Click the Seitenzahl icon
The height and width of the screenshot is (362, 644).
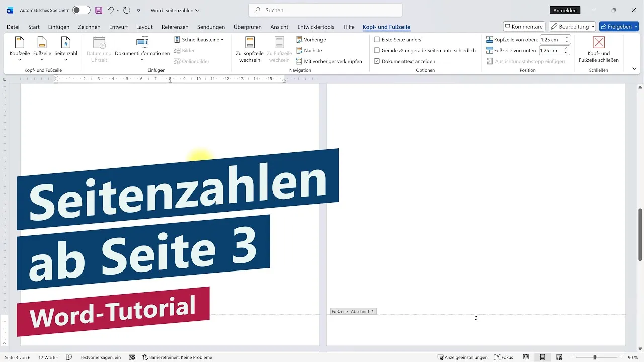point(66,43)
